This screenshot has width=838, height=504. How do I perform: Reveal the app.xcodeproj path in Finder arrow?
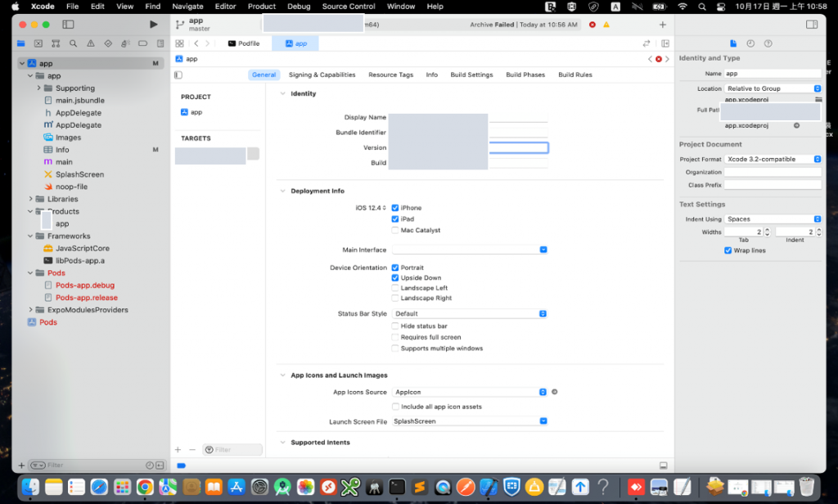click(796, 126)
